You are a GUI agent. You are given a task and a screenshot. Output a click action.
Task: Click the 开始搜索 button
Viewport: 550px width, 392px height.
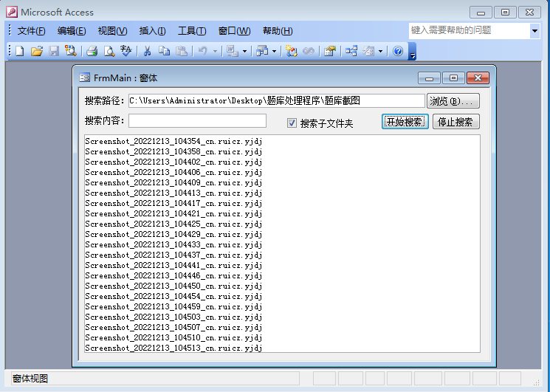point(405,122)
